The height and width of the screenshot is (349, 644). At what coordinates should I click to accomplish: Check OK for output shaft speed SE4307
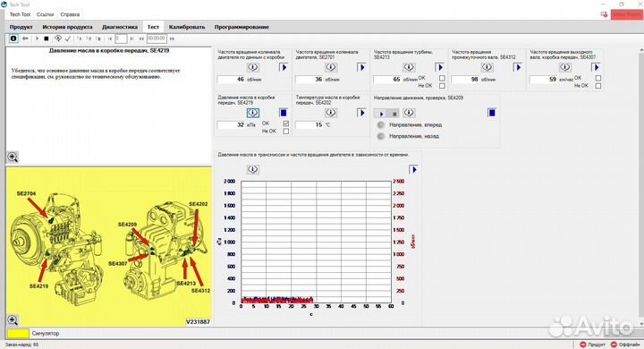click(598, 78)
